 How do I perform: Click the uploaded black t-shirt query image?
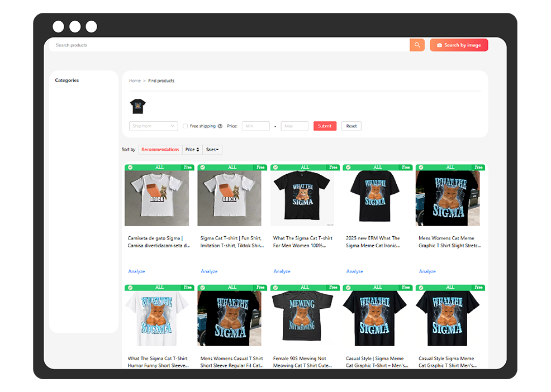[x=137, y=106]
